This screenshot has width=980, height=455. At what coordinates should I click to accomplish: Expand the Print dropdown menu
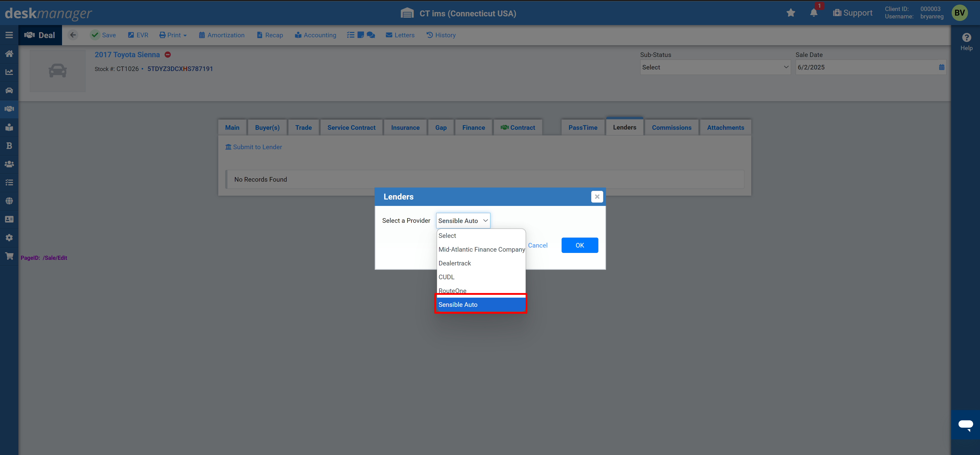(x=173, y=35)
